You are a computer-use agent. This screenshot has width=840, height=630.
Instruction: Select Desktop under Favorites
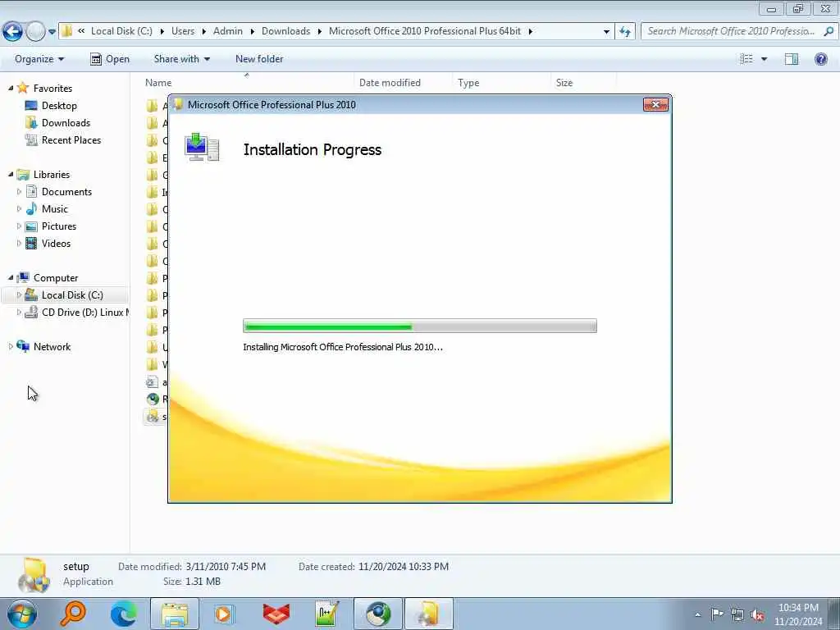[x=59, y=106]
